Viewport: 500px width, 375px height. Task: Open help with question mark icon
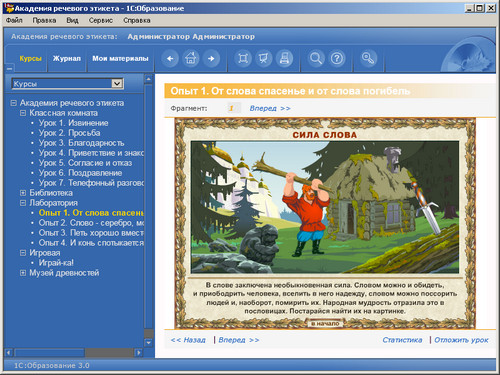[x=337, y=59]
